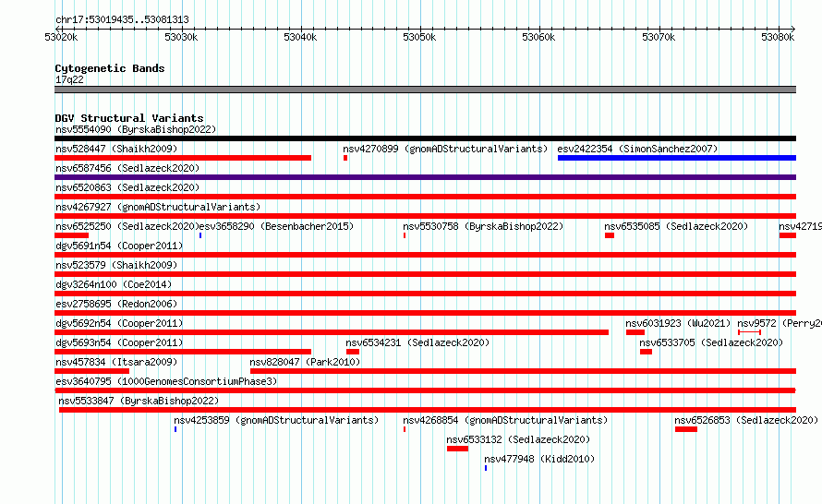Open dgv5692n54 (Cooper2011) label

[x=119, y=323]
